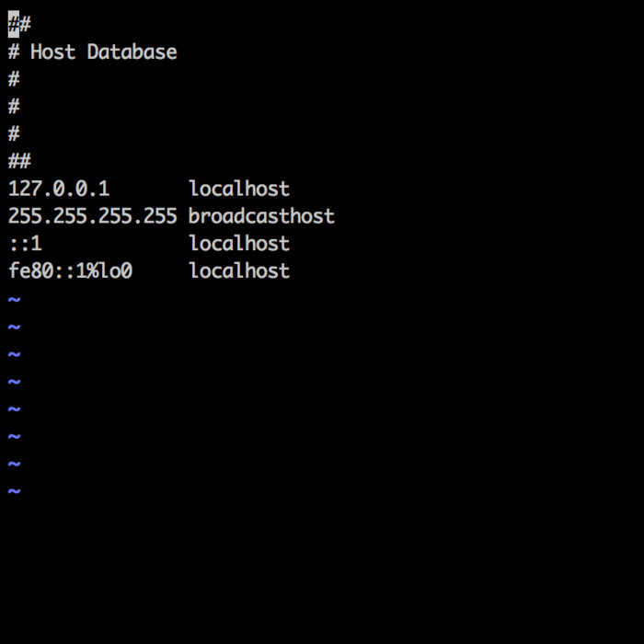Viewport: 644px width, 644px height.
Task: Click the third lone # comment line
Action: (x=14, y=134)
